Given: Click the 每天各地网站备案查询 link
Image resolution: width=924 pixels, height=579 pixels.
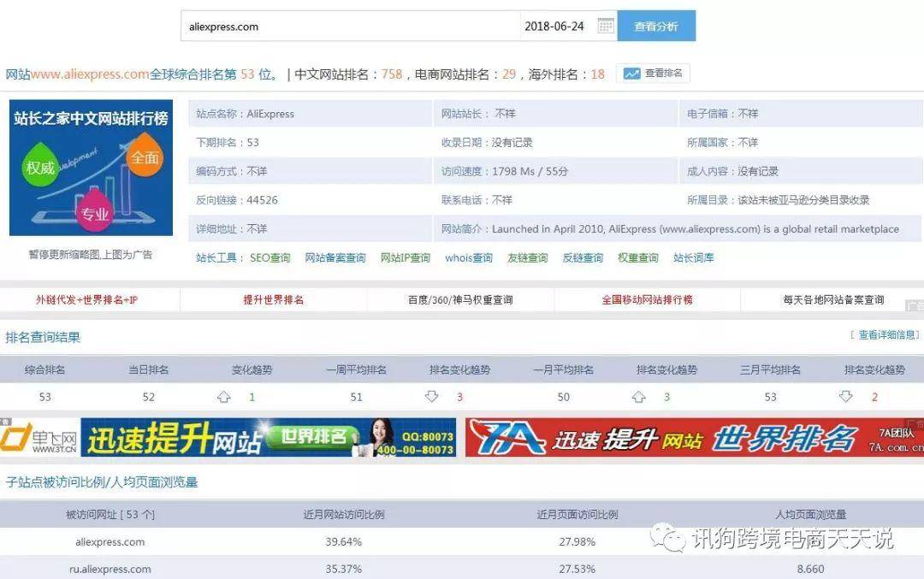Looking at the screenshot, I should click(x=833, y=300).
